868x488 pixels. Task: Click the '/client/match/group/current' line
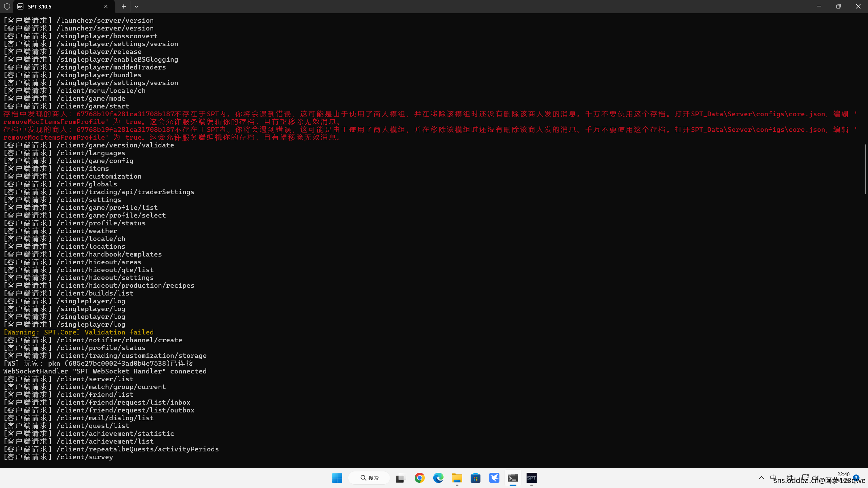click(x=85, y=387)
